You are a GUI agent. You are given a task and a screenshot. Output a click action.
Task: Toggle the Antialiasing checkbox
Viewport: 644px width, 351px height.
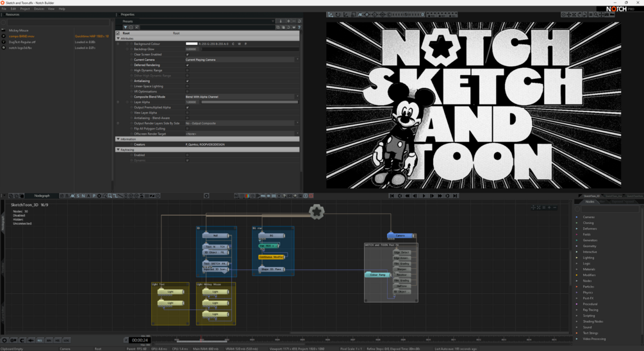tap(187, 81)
